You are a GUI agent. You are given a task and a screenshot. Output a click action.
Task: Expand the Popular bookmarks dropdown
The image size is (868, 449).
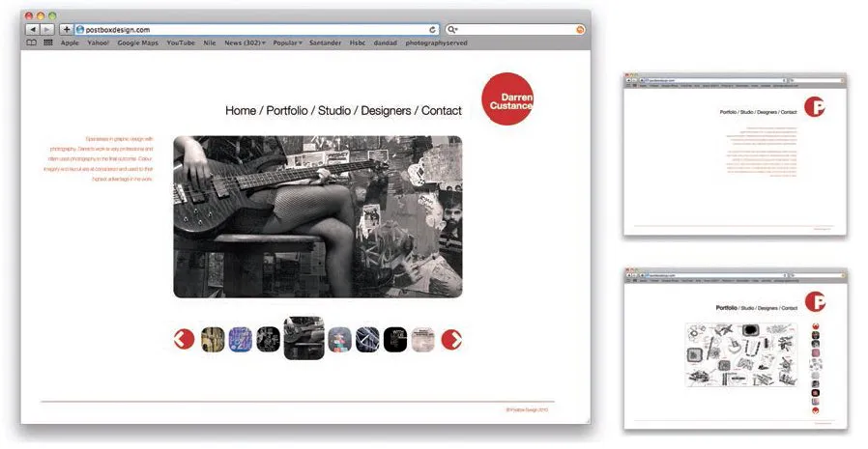288,42
